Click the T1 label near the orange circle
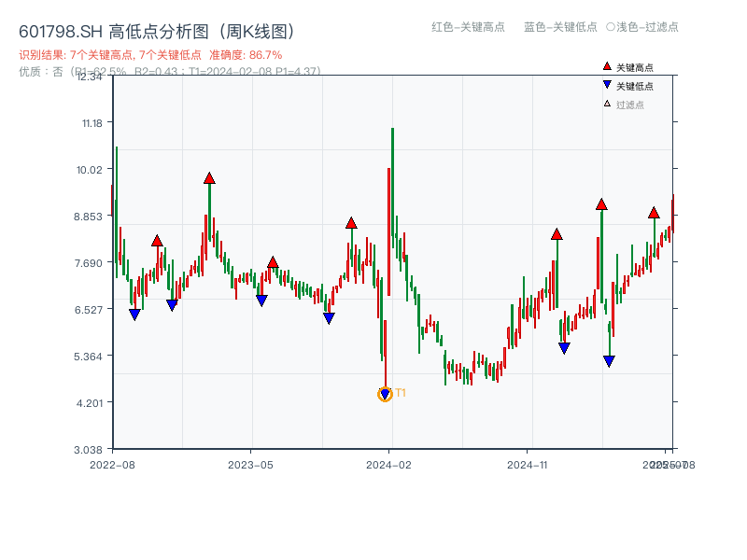 [400, 394]
